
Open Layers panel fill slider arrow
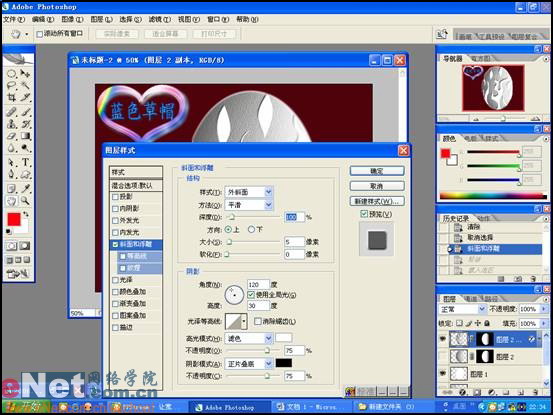(543, 323)
